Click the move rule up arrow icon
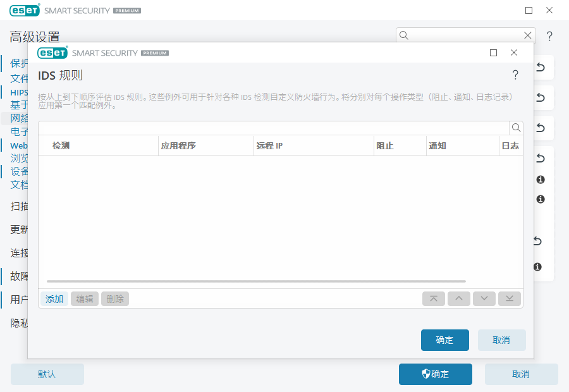569x392 pixels. (x=459, y=298)
